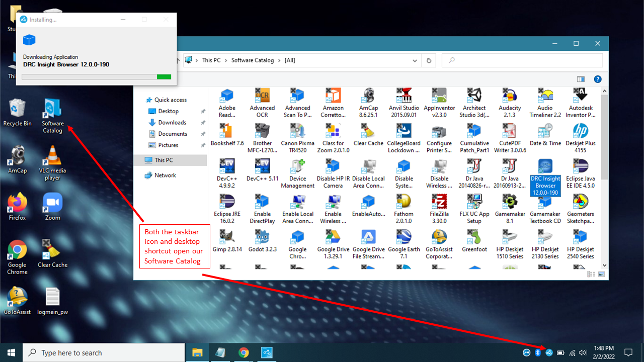
Task: Expand address bar history dropdown
Action: (416, 60)
